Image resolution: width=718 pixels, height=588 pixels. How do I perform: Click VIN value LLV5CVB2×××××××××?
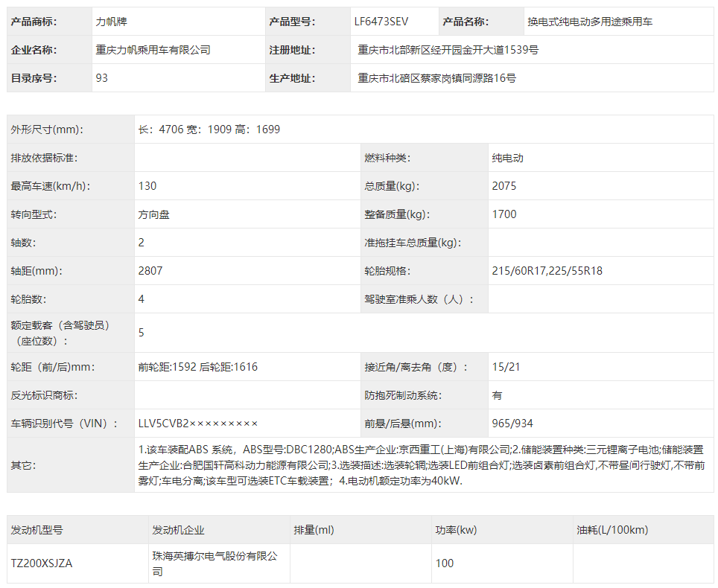[198, 424]
